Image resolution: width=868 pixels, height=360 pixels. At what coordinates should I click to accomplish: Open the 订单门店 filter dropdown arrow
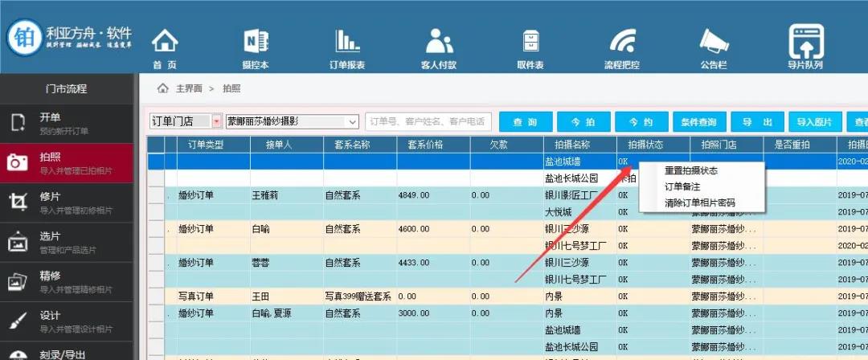pyautogui.click(x=216, y=121)
